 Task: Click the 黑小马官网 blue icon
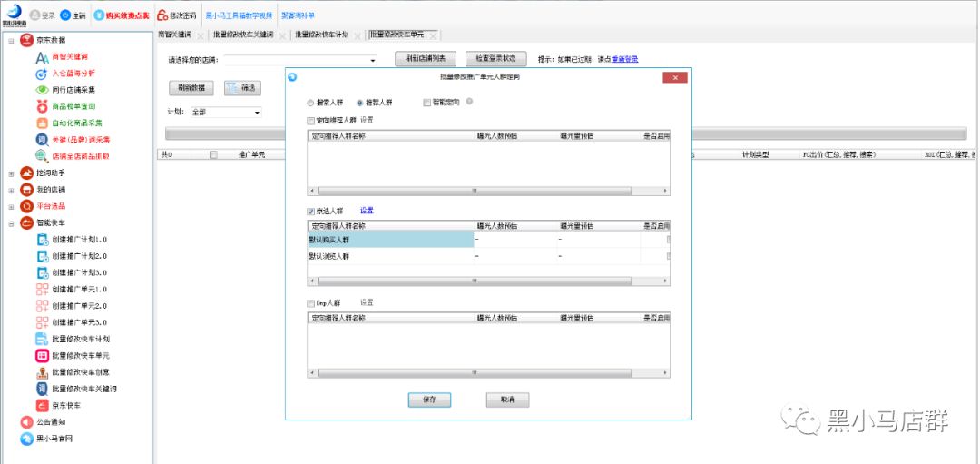[26, 439]
